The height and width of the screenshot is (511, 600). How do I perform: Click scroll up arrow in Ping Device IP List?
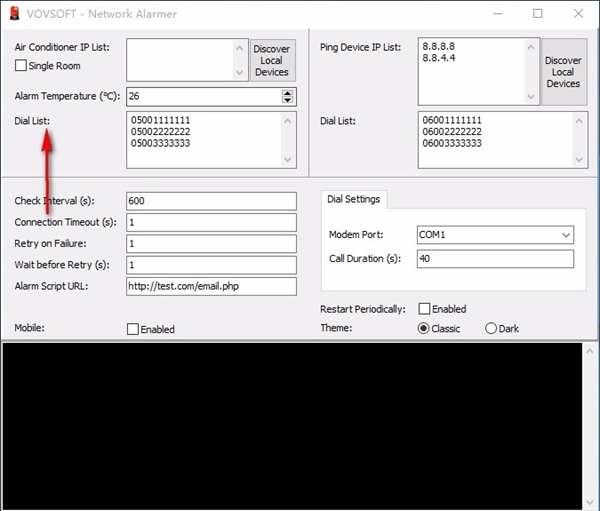pyautogui.click(x=531, y=47)
